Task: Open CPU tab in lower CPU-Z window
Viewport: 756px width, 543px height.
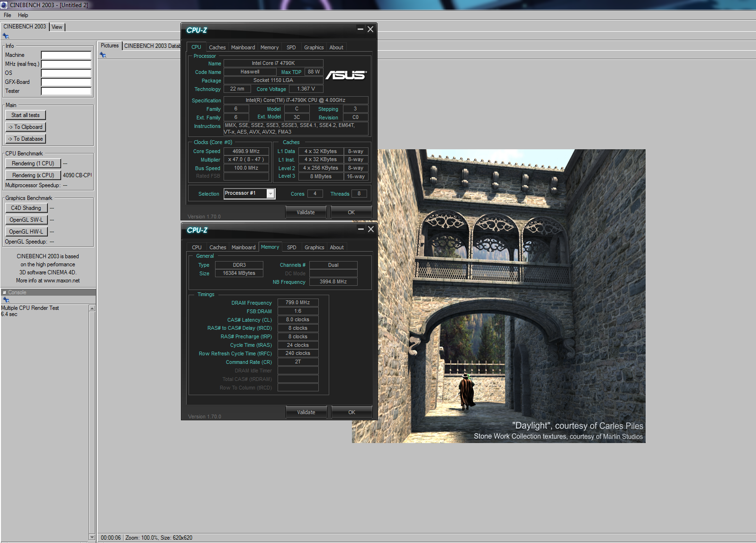Action: (197, 247)
